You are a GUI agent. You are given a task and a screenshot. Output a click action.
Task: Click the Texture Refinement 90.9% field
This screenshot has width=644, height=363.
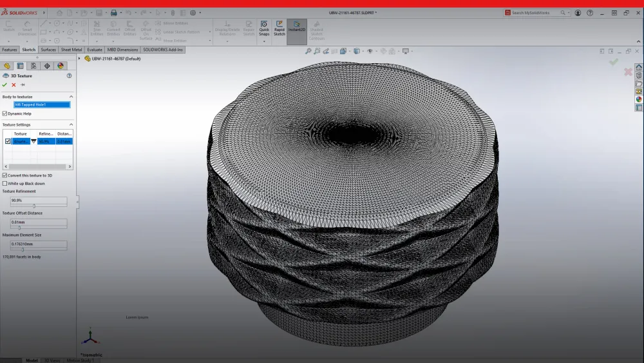39,201
